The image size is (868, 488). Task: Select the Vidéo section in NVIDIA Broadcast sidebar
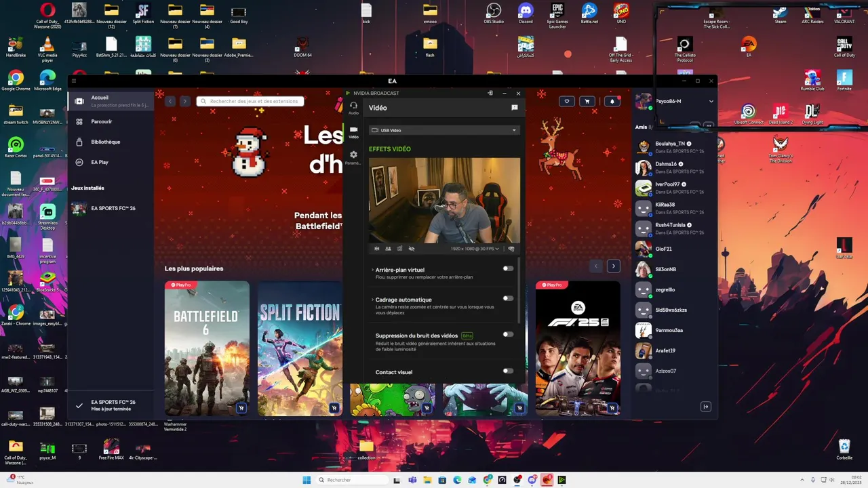pos(353,132)
